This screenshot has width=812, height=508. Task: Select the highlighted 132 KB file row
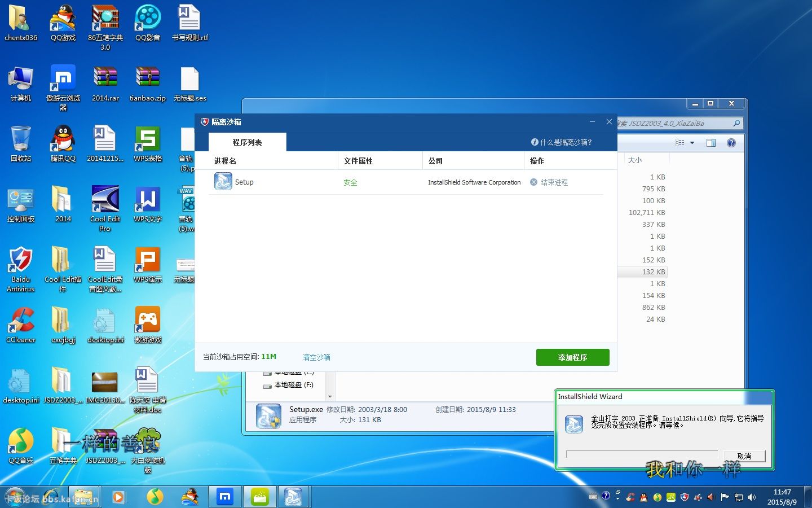pyautogui.click(x=642, y=271)
